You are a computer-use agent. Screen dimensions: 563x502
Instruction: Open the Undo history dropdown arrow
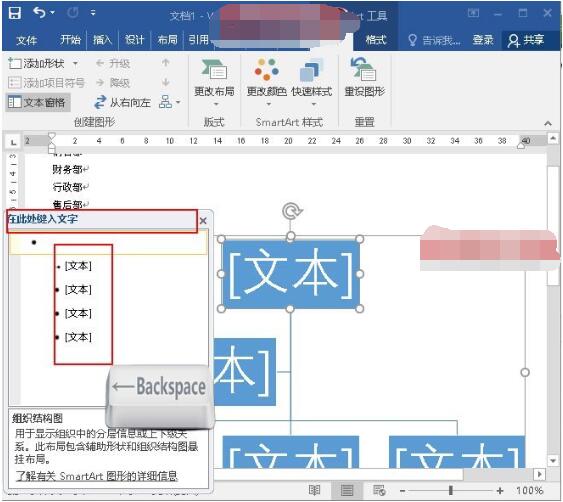pyautogui.click(x=52, y=13)
